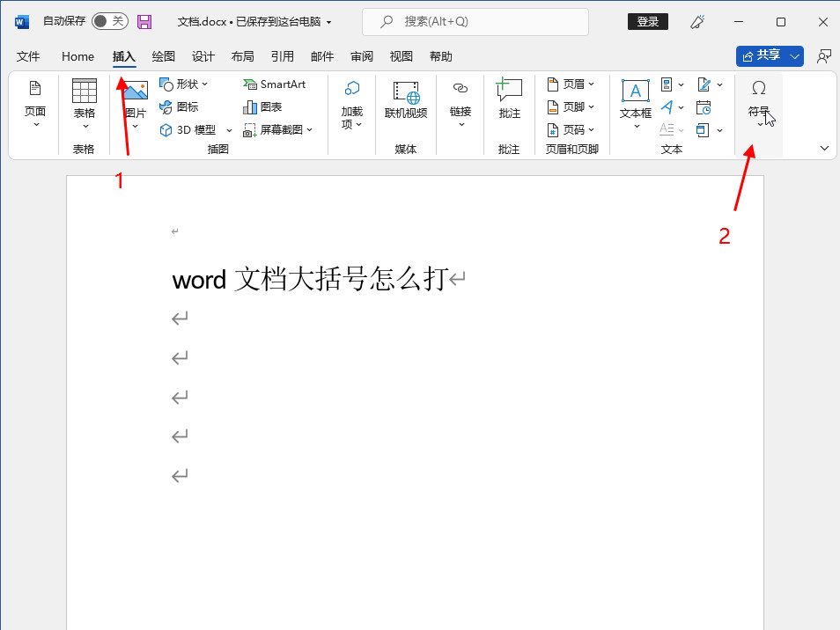Open the 引用 References tab
Screen dimensions: 840x630
click(283, 56)
